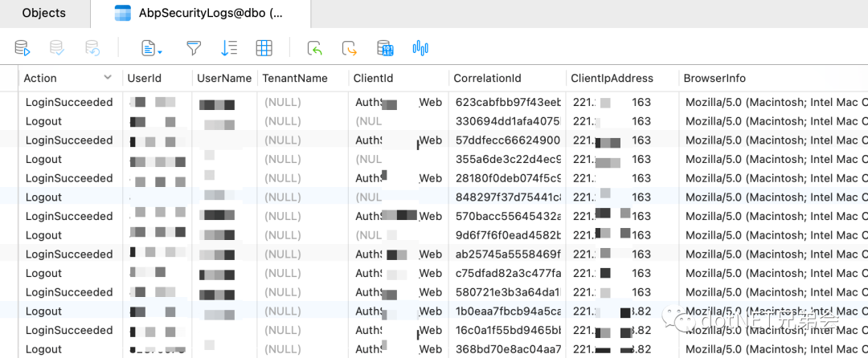Click the Export data icon
The height and width of the screenshot is (358, 868).
(x=350, y=49)
